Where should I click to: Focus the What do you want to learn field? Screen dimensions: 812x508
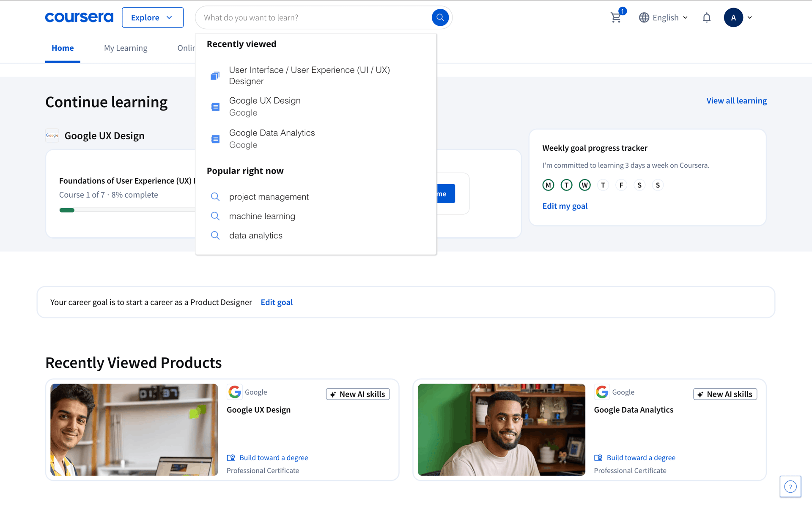315,17
